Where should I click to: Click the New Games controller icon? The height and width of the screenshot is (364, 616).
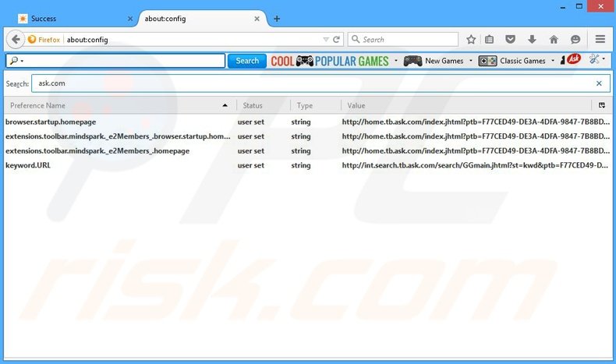[x=412, y=61]
